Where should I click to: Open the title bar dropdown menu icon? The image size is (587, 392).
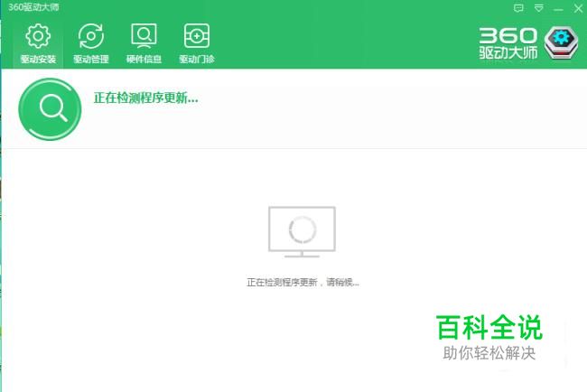[539, 8]
